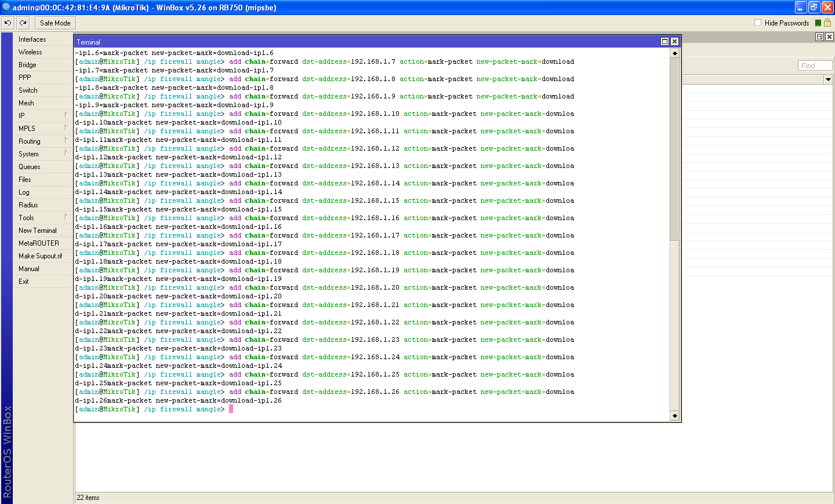Open the Bridge menu item

pyautogui.click(x=27, y=65)
